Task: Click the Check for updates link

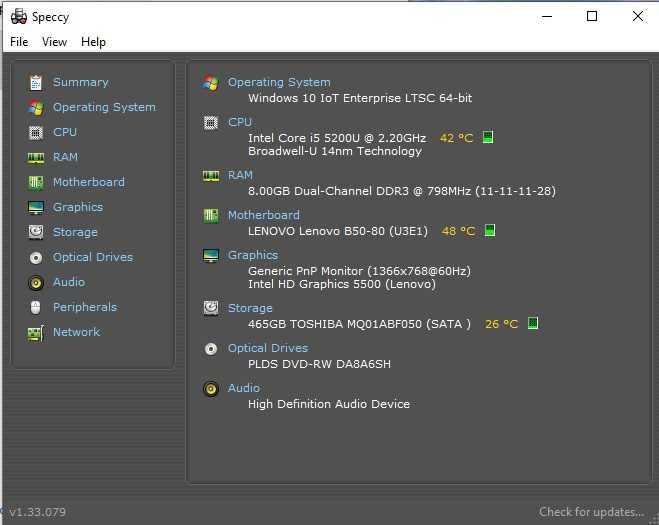Action: click(592, 512)
